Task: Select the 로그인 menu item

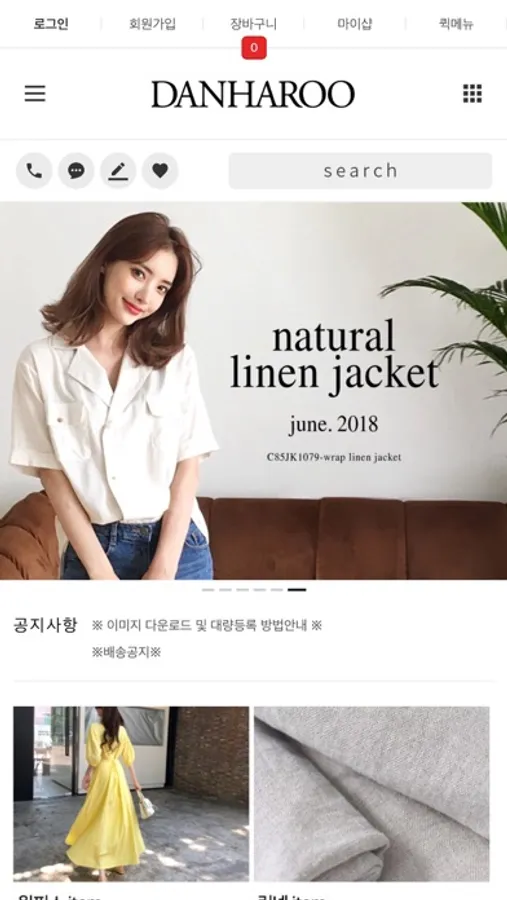Action: point(51,24)
